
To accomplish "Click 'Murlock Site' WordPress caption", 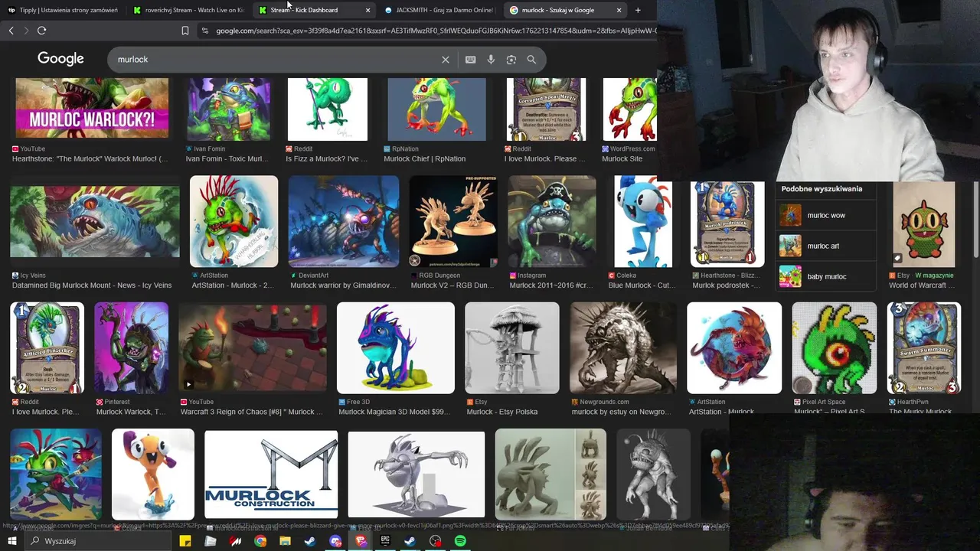I will (622, 159).
